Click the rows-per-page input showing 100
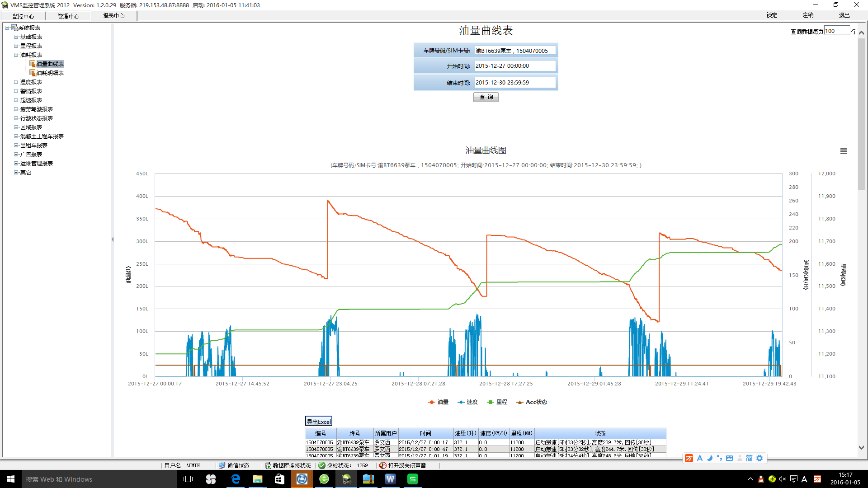The image size is (868, 488). (x=836, y=31)
